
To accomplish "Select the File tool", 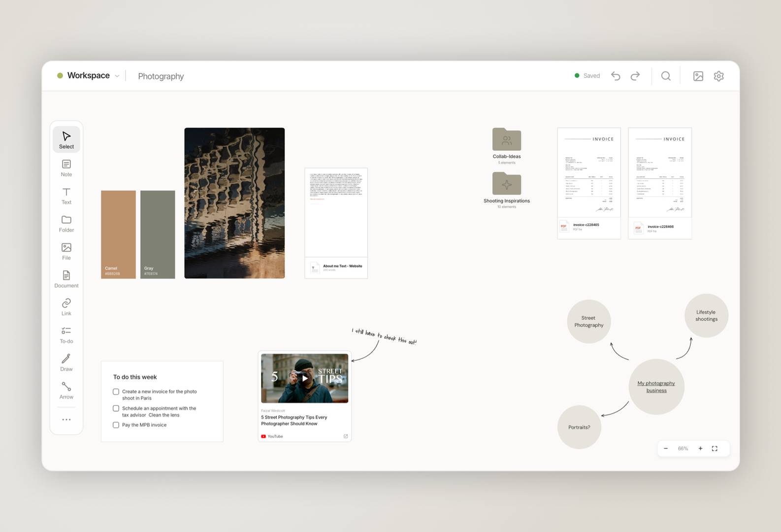I will point(66,251).
